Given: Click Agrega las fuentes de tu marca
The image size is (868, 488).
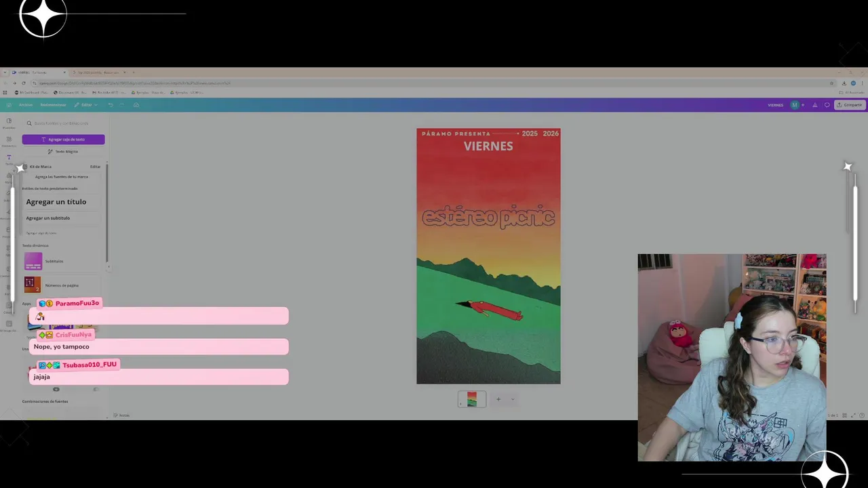Looking at the screenshot, I should (x=62, y=177).
